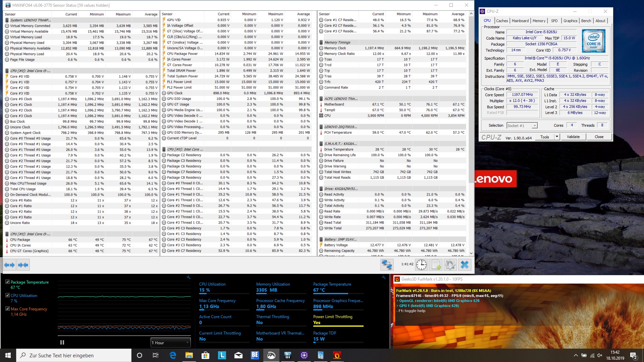This screenshot has width=644, height=362.
Task: Expand the Tools dropdown arrow in CPU-Z
Action: 557,137
